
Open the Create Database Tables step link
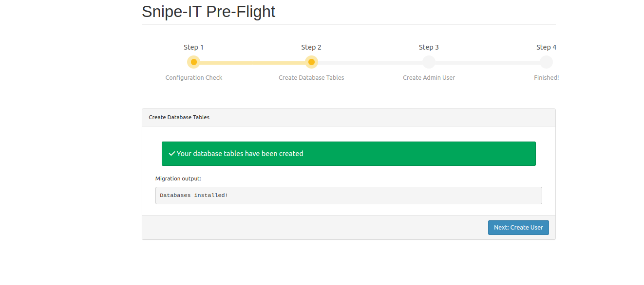click(311, 78)
